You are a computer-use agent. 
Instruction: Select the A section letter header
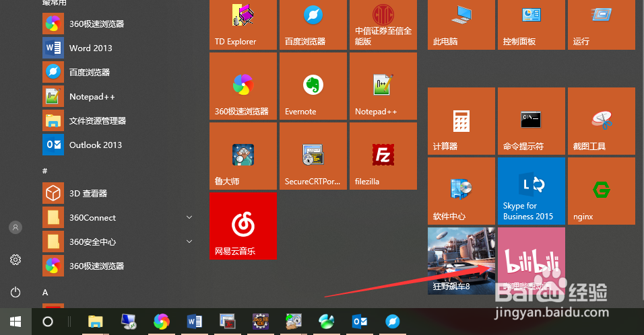[45, 293]
